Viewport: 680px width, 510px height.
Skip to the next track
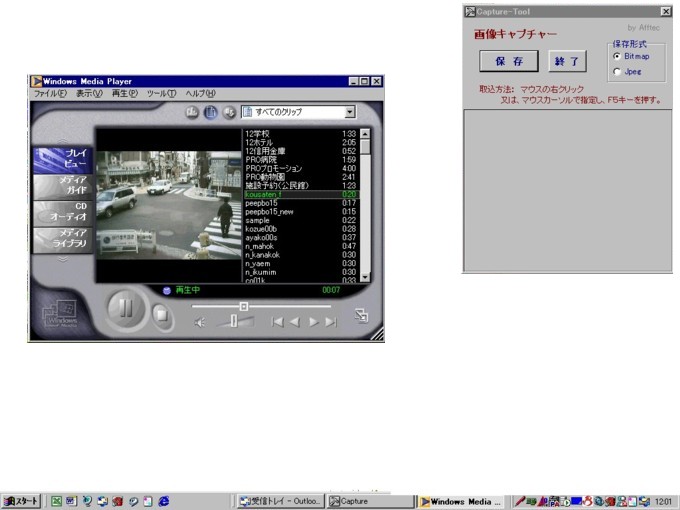click(331, 322)
